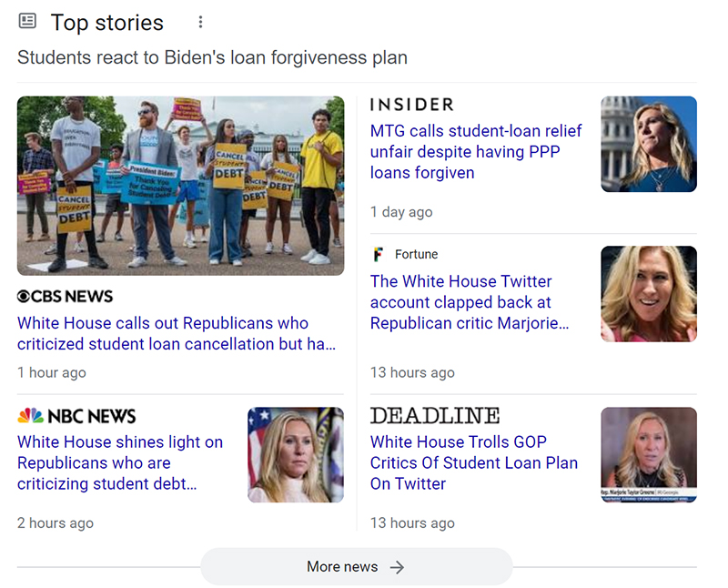Click the Deadline publisher logo
Screen dimensions: 728x588
435,416
